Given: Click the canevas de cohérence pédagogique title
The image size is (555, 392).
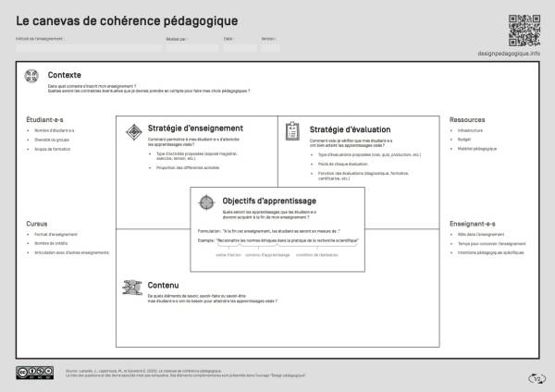Looking at the screenshot, I should (127, 20).
